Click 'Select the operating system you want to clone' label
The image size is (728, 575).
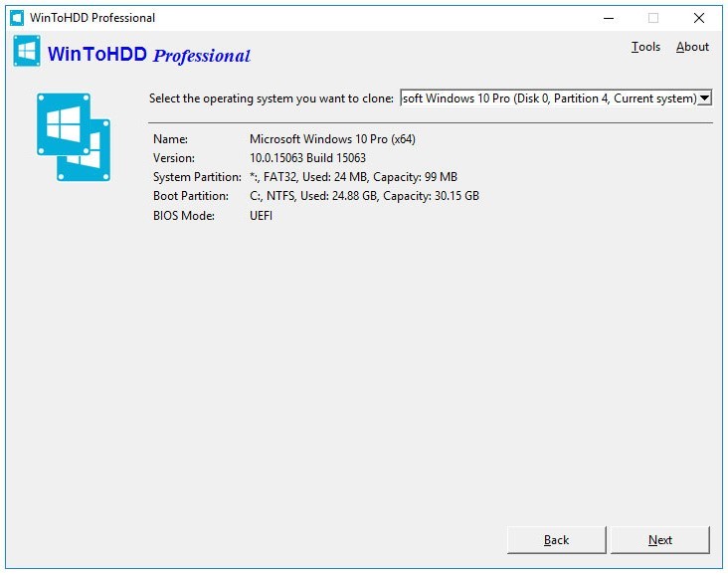click(x=272, y=98)
